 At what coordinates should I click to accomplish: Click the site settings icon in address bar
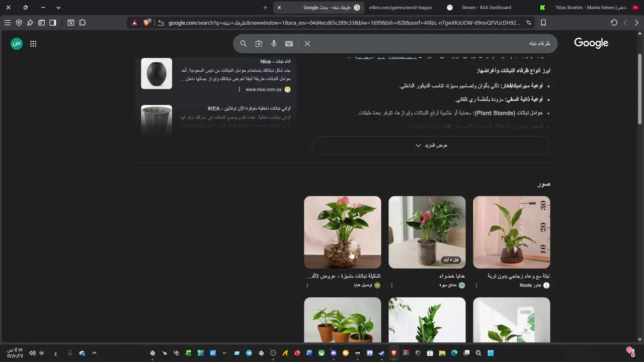click(x=529, y=23)
